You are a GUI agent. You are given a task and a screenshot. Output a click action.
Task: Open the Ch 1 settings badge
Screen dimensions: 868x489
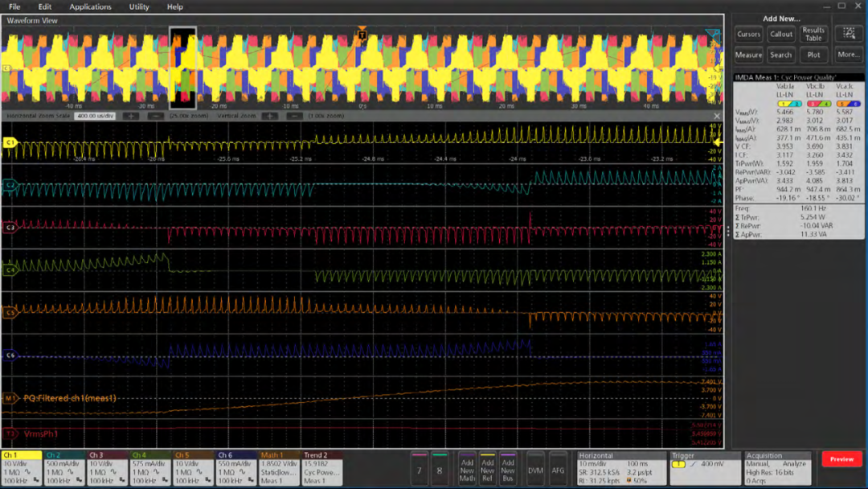pyautogui.click(x=21, y=467)
